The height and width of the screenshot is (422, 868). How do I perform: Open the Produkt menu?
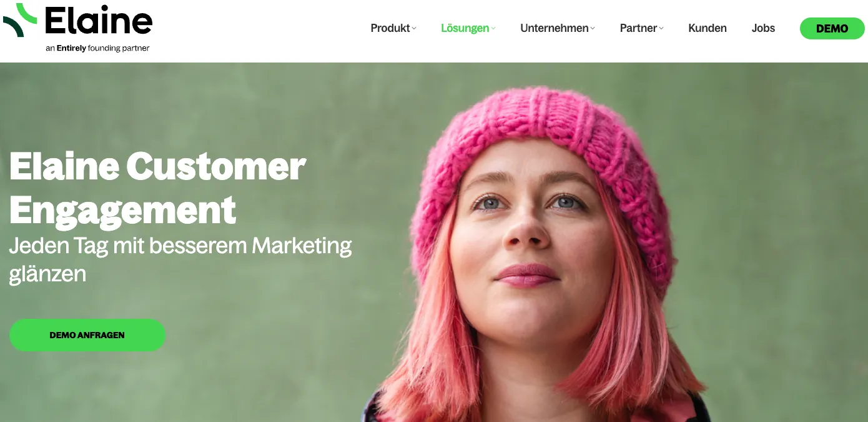390,28
